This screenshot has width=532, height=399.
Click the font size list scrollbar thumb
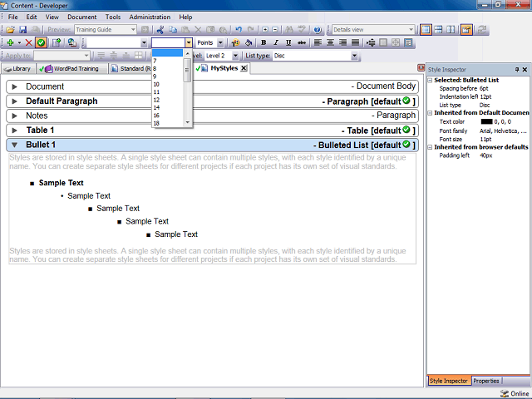pos(187,70)
